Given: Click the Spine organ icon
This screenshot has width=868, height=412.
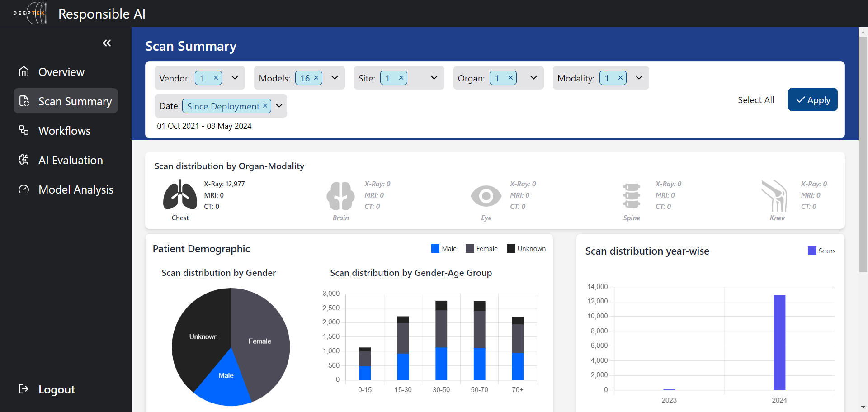Looking at the screenshot, I should tap(631, 196).
